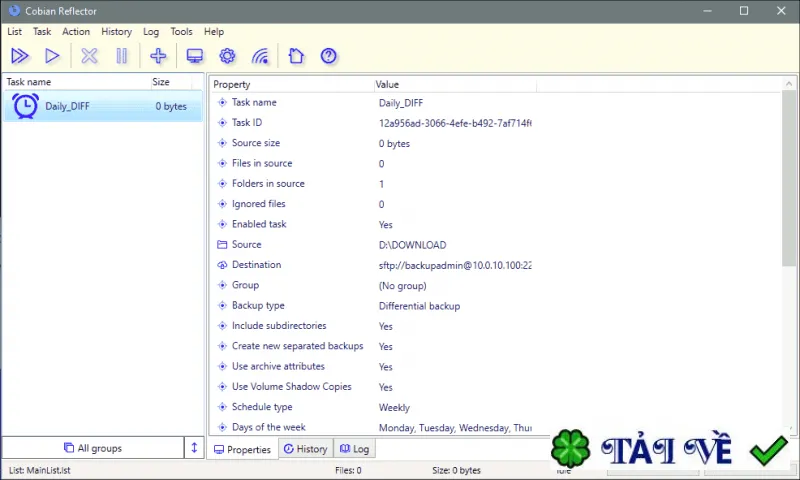This screenshot has width=800, height=480.
Task: Add a new task with plus icon
Action: [x=158, y=56]
